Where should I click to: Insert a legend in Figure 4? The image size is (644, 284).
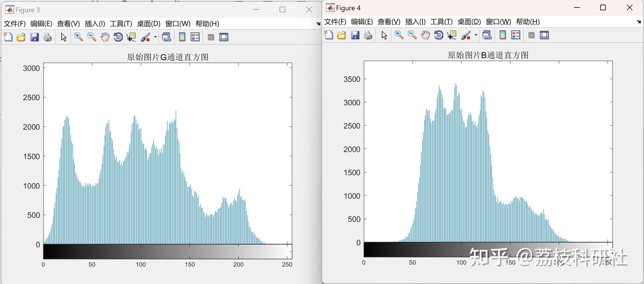pos(516,35)
